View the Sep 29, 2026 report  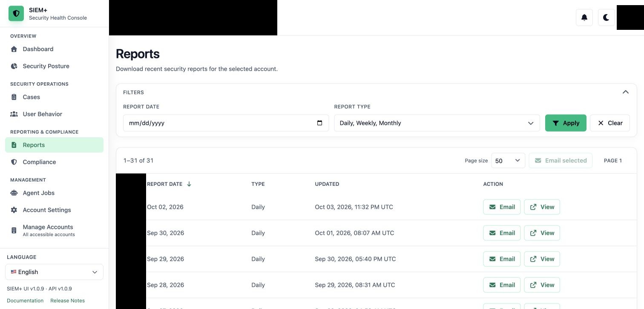(x=542, y=259)
